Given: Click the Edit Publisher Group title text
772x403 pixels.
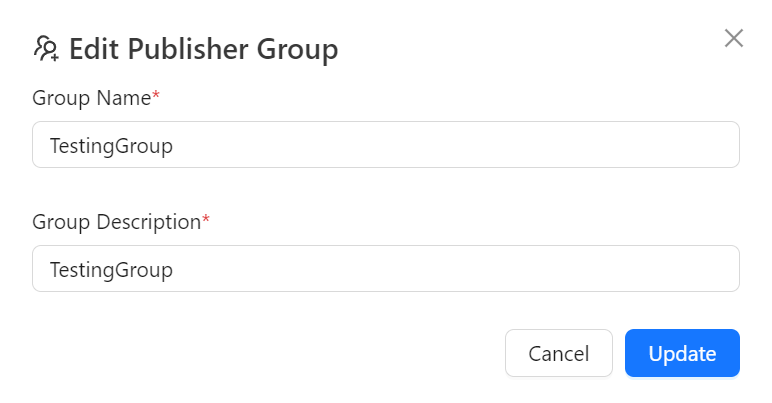Looking at the screenshot, I should tap(203, 49).
